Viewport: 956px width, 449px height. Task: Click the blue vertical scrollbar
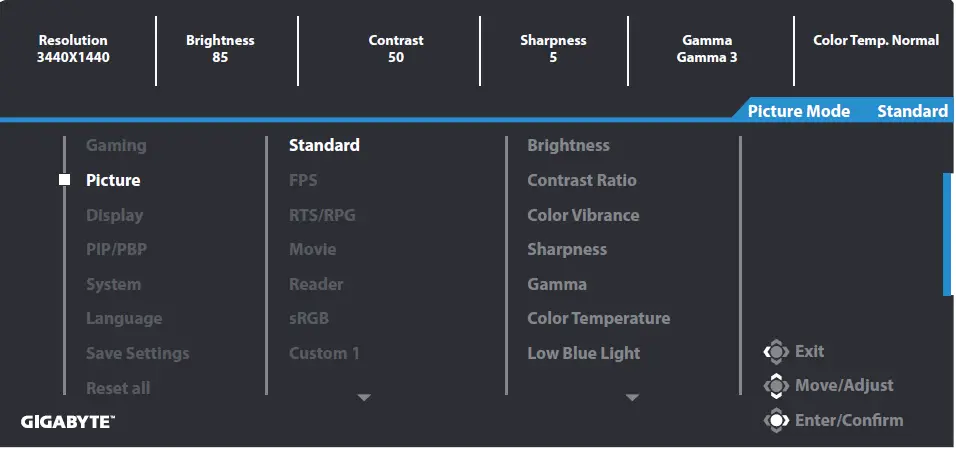[x=947, y=234]
